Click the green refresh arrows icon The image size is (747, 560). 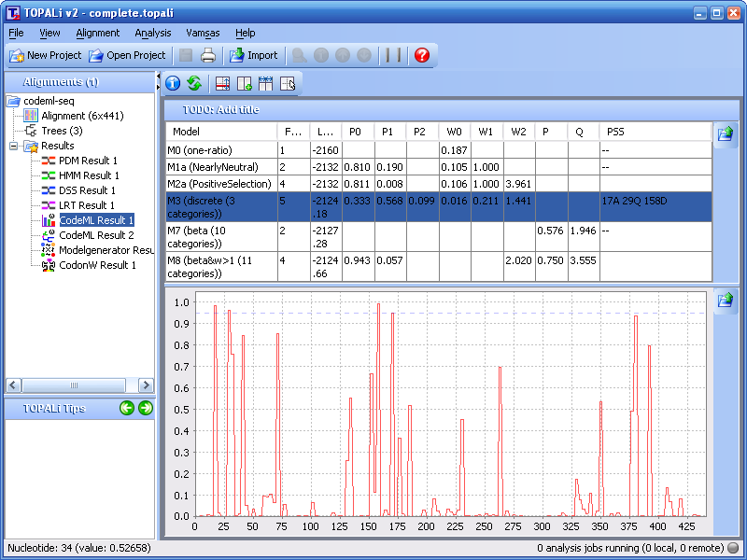click(x=194, y=83)
